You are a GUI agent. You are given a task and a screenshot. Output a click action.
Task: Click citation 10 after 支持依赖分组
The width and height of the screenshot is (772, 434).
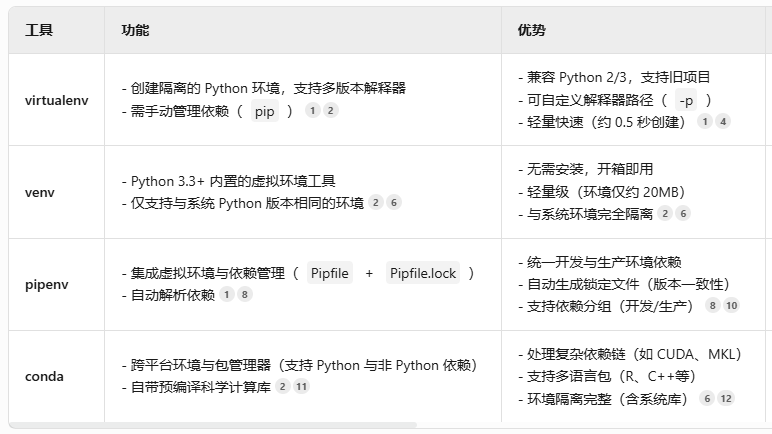click(731, 305)
